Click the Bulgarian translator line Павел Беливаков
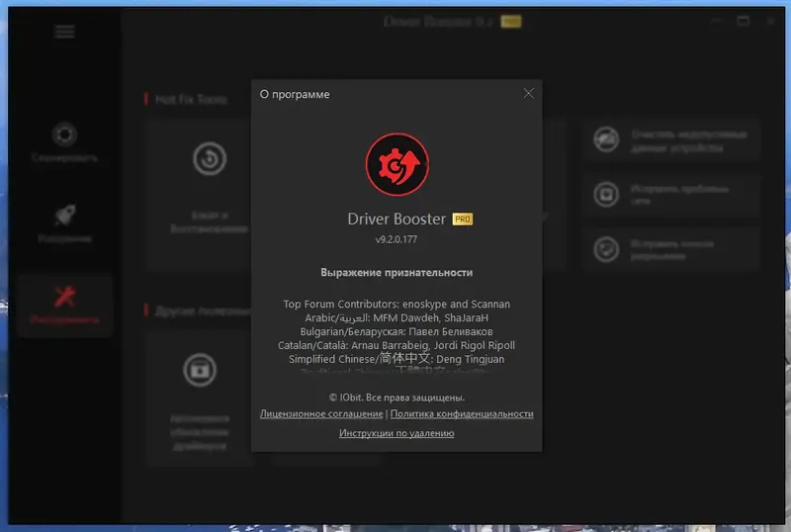Image resolution: width=791 pixels, height=532 pixels. [x=396, y=331]
